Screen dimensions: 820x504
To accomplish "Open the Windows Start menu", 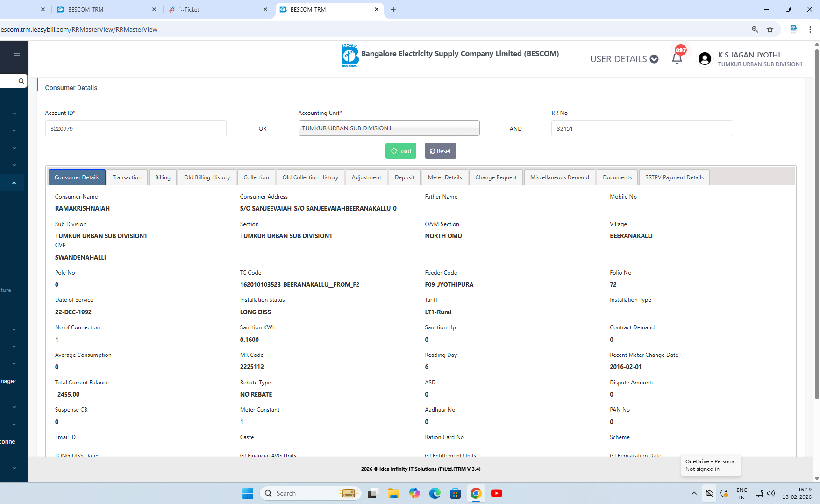I will click(x=248, y=493).
